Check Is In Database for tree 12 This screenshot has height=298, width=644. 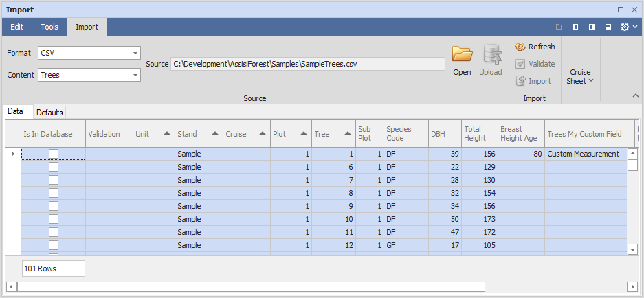[x=54, y=245]
